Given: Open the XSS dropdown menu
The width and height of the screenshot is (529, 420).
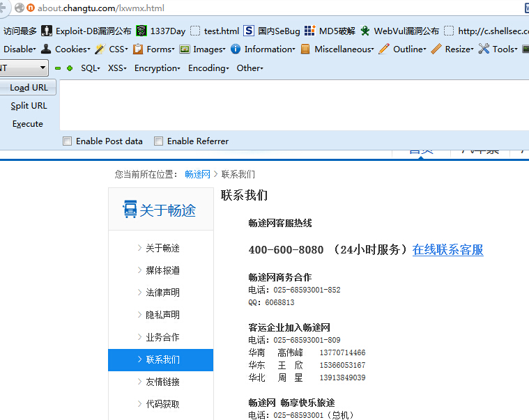Looking at the screenshot, I should [117, 68].
